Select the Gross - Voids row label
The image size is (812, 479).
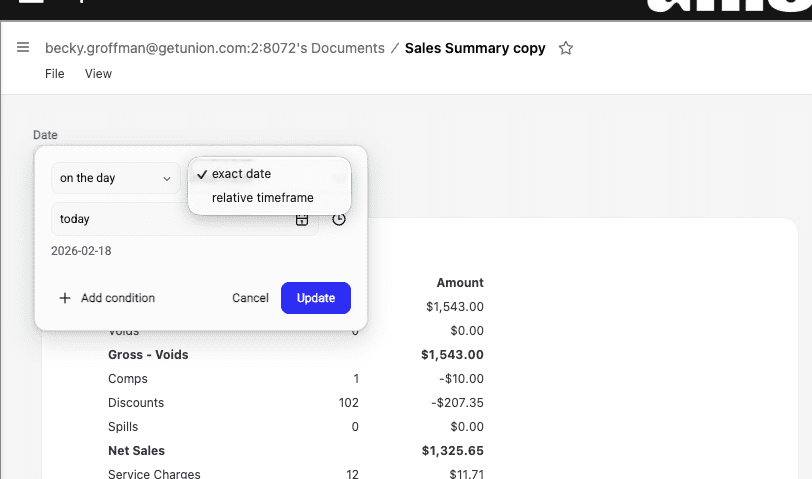tap(148, 355)
